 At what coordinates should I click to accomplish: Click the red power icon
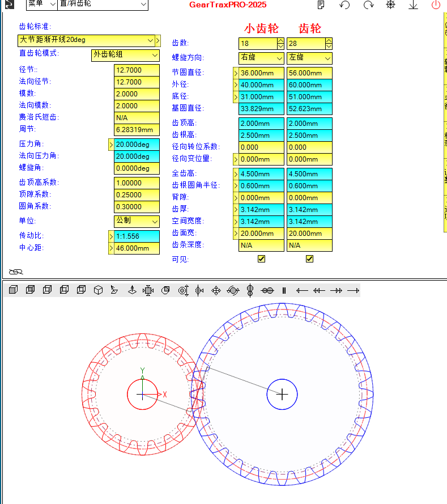[436, 5]
